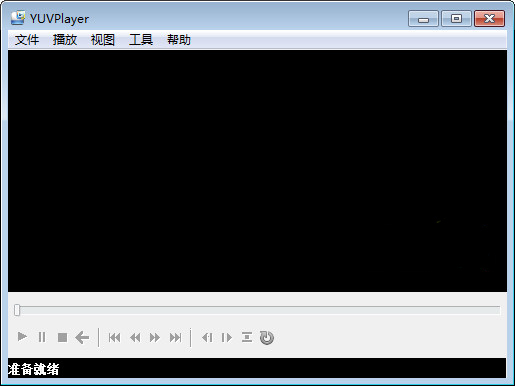The image size is (515, 386).
Task: Click the Pause button
Action: (42, 337)
